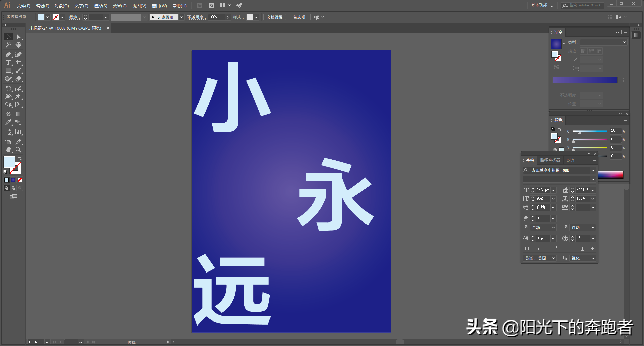
Task: Open the gradient 类型 dropdown
Action: 604,42
